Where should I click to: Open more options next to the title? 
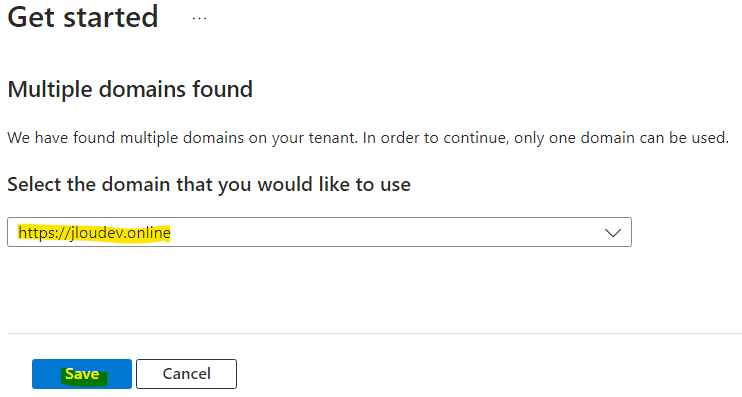(199, 18)
